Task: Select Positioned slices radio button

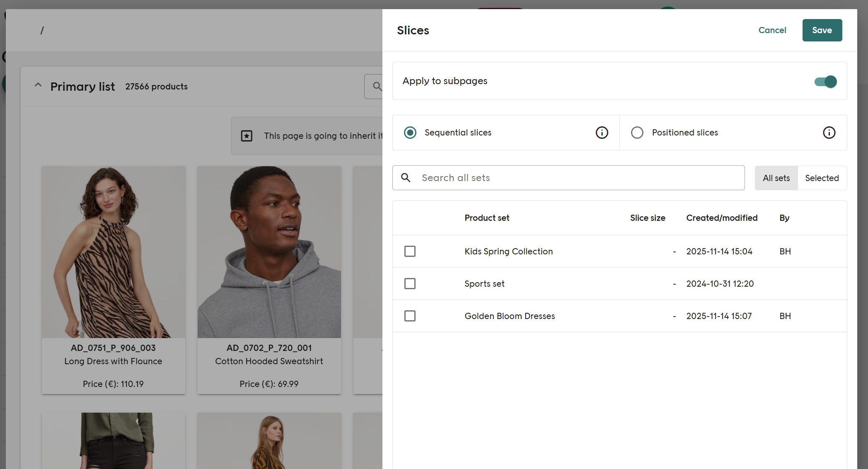Action: pos(637,133)
